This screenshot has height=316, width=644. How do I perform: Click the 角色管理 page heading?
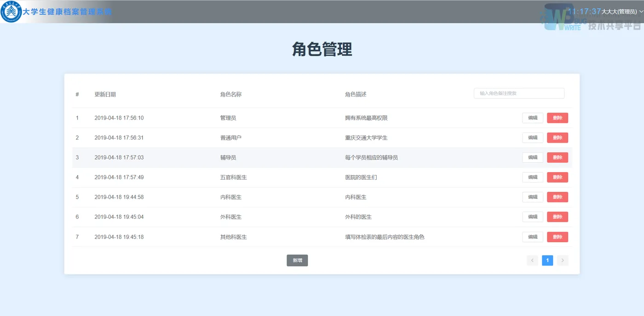pyautogui.click(x=322, y=49)
